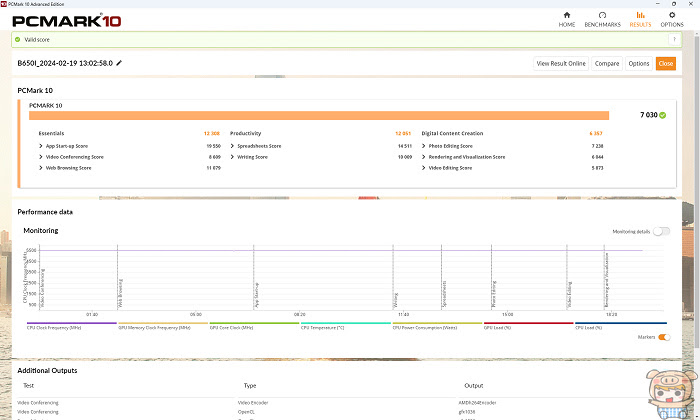Click the Test column header
Screen dimensions: 700x420
coord(29,386)
